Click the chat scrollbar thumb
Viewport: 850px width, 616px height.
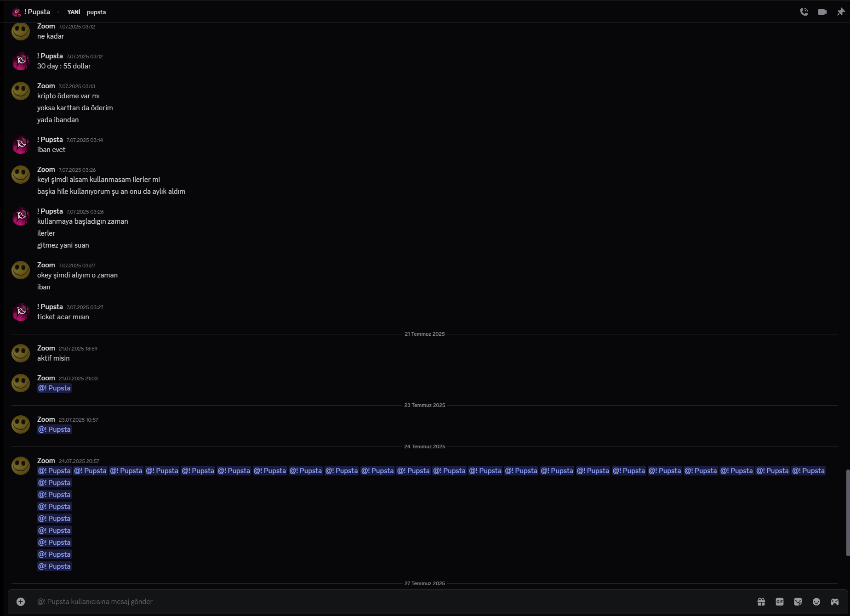click(x=848, y=513)
